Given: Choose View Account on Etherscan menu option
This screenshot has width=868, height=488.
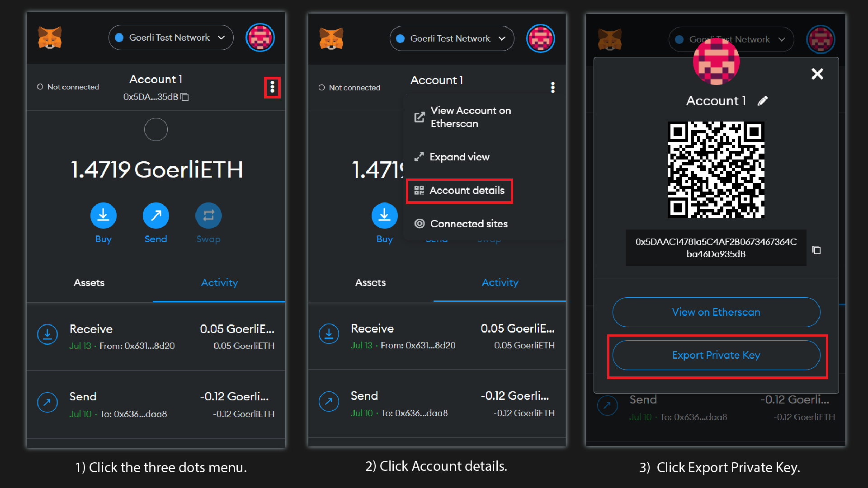Looking at the screenshot, I should pos(470,117).
